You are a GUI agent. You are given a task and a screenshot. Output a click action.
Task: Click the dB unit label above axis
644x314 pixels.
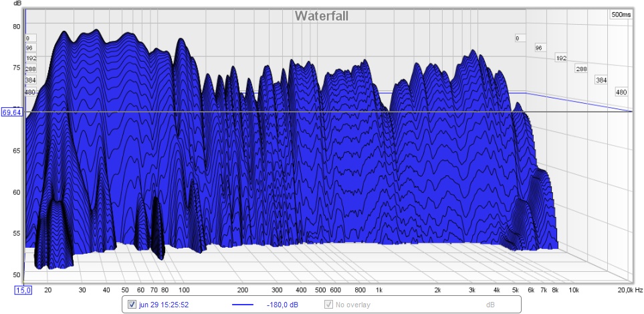pyautogui.click(x=17, y=3)
